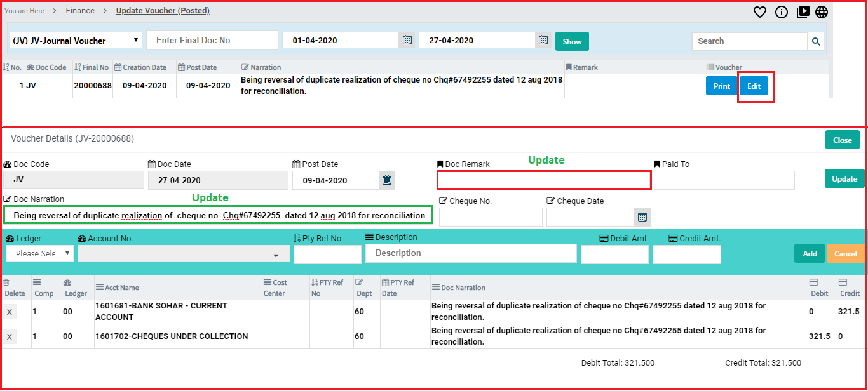The width and height of the screenshot is (868, 391).
Task: Click the heart favorites icon
Action: 760,12
